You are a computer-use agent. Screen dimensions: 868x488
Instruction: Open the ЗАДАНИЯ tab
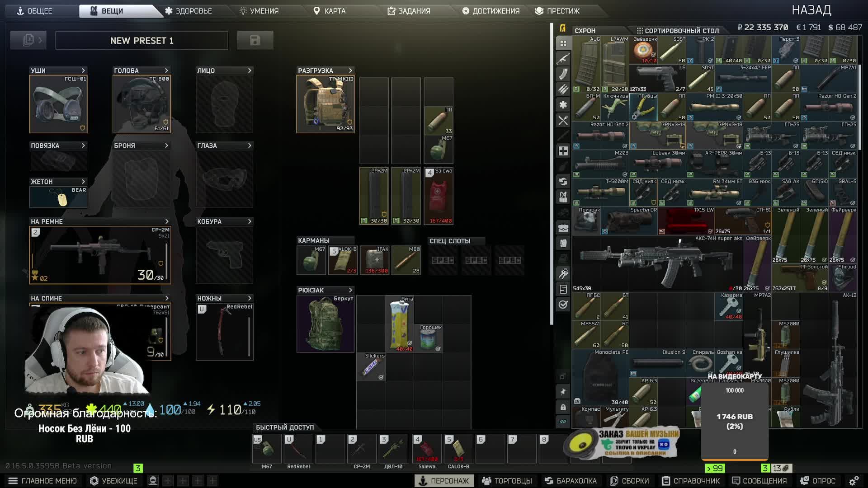coord(409,11)
